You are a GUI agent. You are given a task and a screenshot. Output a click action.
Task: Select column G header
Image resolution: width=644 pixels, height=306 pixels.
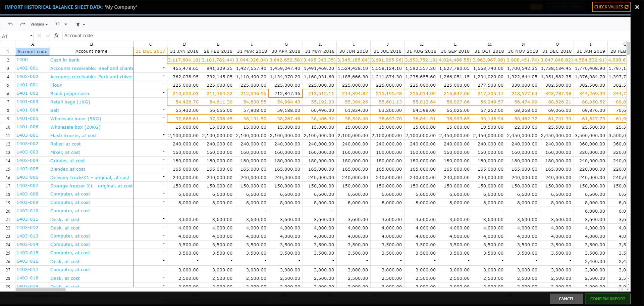click(x=286, y=44)
